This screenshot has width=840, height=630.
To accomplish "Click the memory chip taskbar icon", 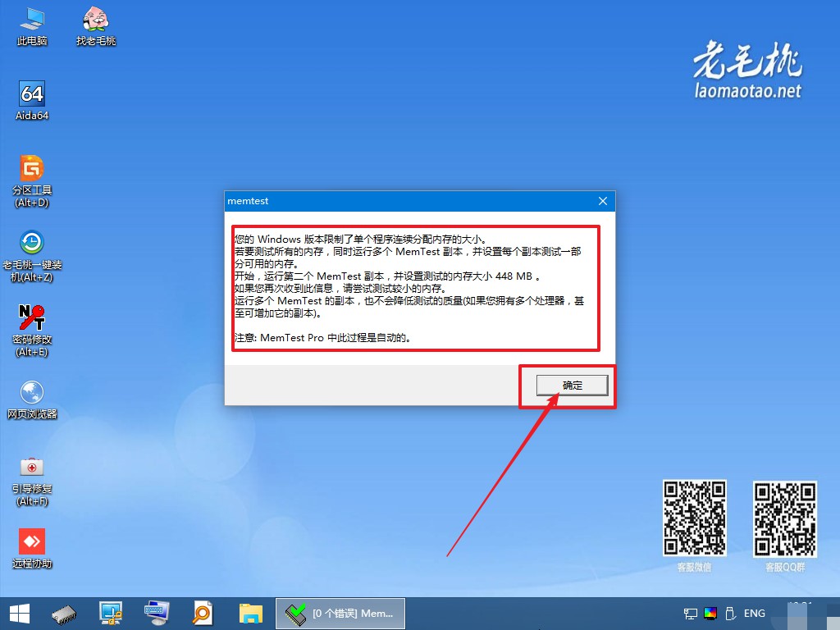I will click(64, 614).
